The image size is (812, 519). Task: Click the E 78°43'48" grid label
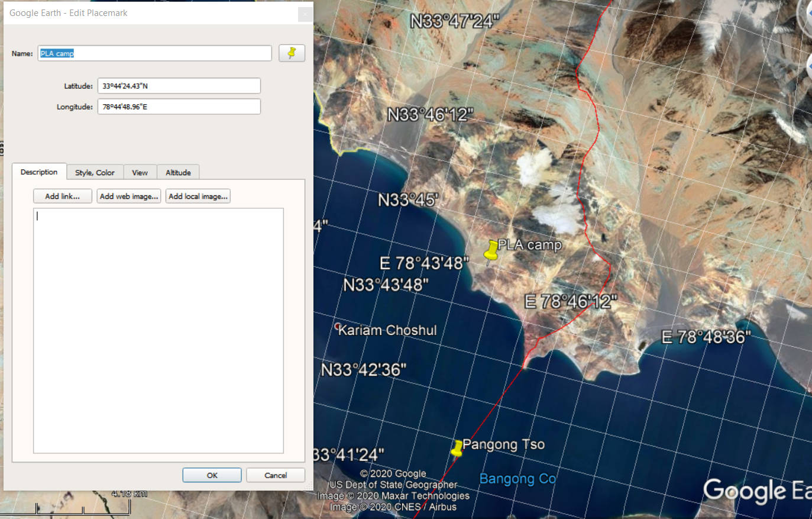(424, 263)
